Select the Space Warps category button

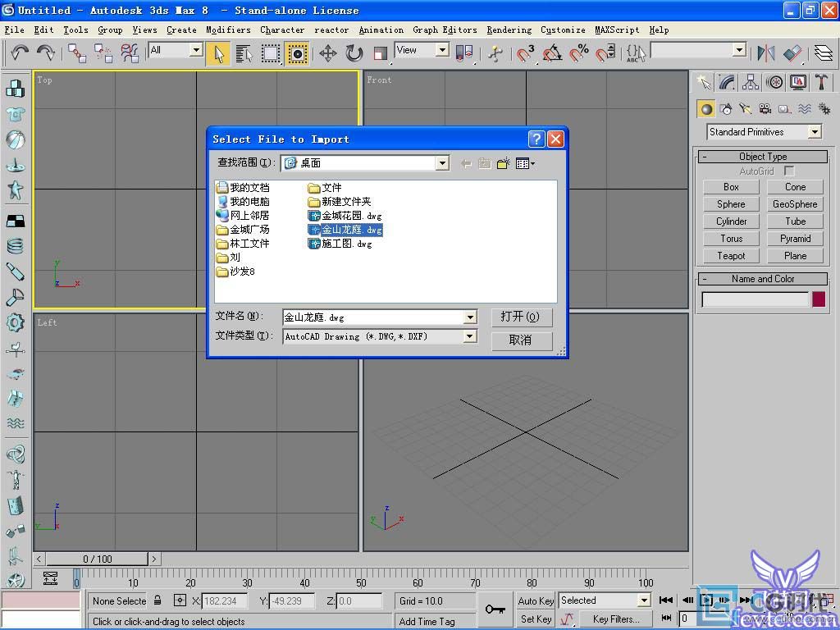click(805, 109)
